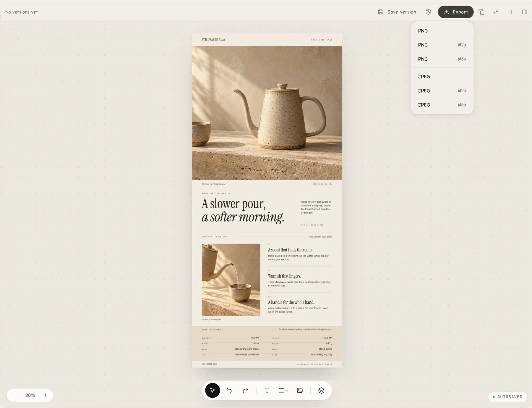The height and width of the screenshot is (408, 532).
Task: Select the Text tool
Action: [x=267, y=391]
